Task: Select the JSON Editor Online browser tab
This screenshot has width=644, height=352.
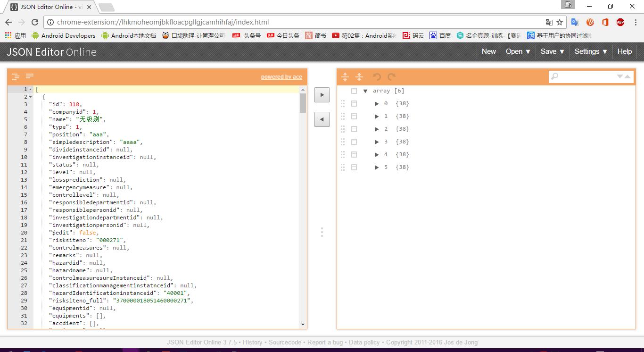Action: coord(51,7)
